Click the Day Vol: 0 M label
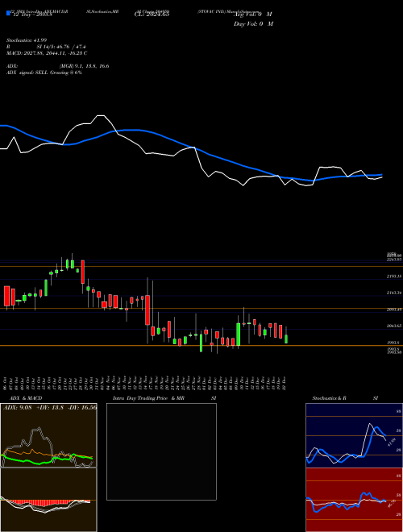The image size is (403, 532). tap(253, 24)
